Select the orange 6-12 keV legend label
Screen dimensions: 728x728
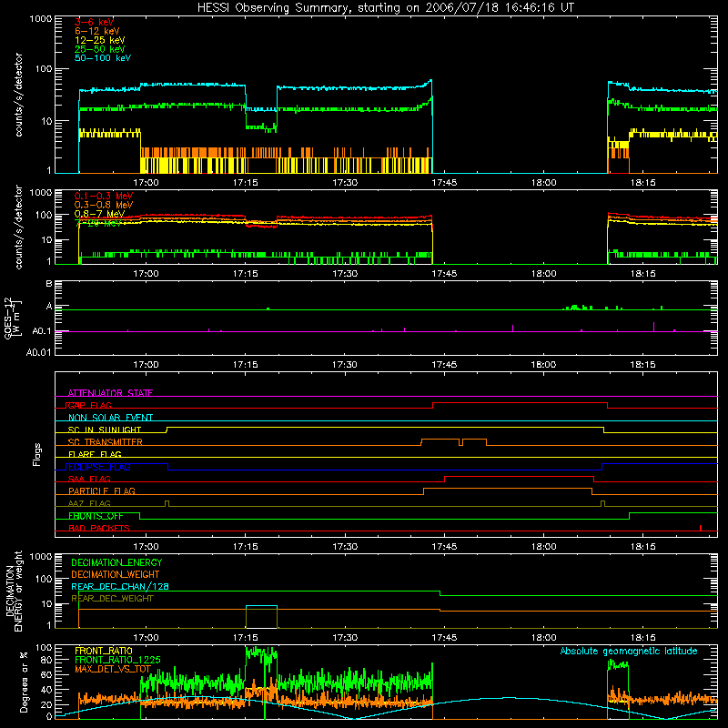(97, 31)
